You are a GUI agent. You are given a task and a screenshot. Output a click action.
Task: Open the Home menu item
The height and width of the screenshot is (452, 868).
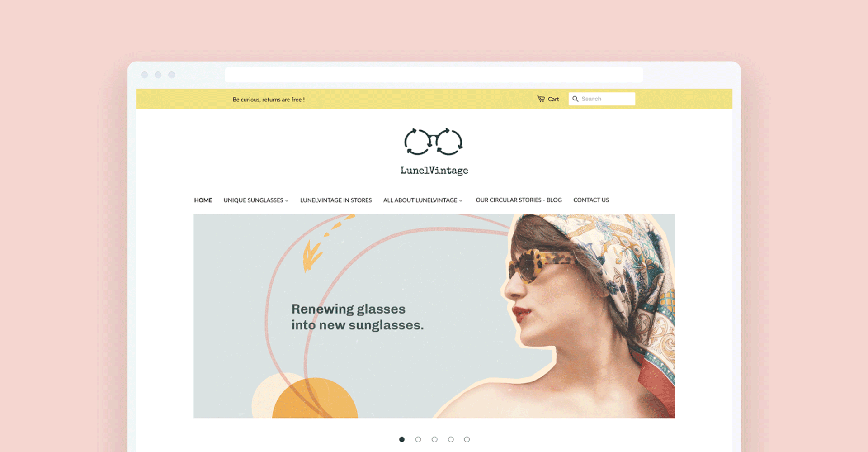pyautogui.click(x=203, y=200)
